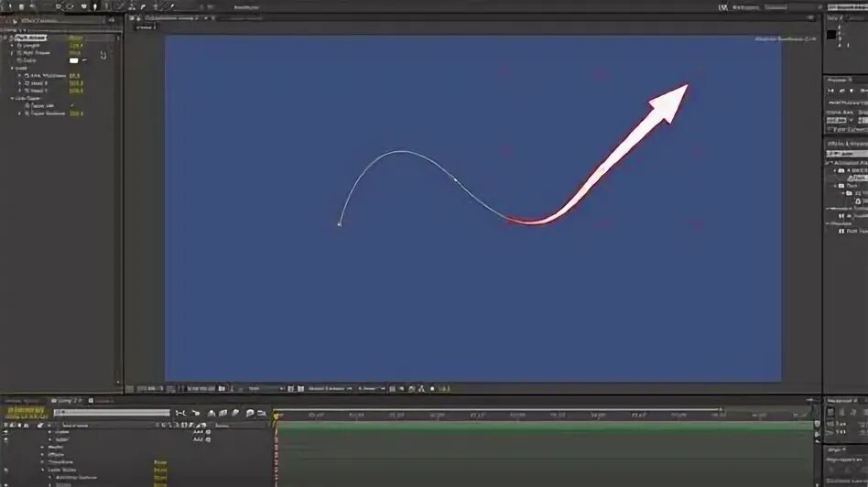
Task: Collapse the Animation Presets tree folder
Action: click(x=829, y=163)
